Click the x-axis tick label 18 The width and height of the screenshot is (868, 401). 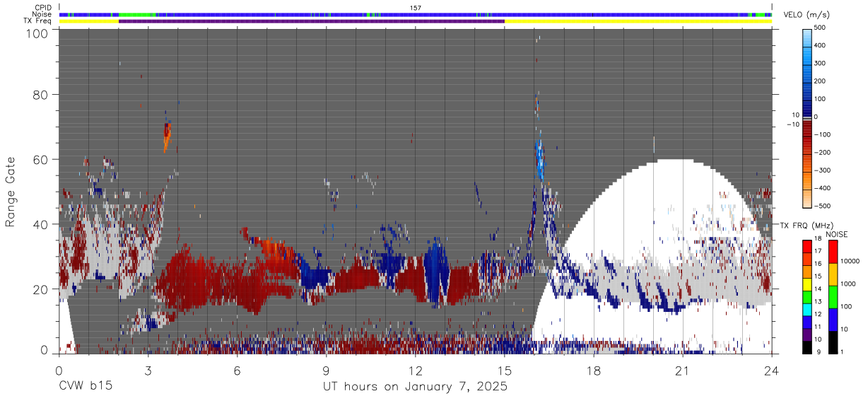point(594,370)
